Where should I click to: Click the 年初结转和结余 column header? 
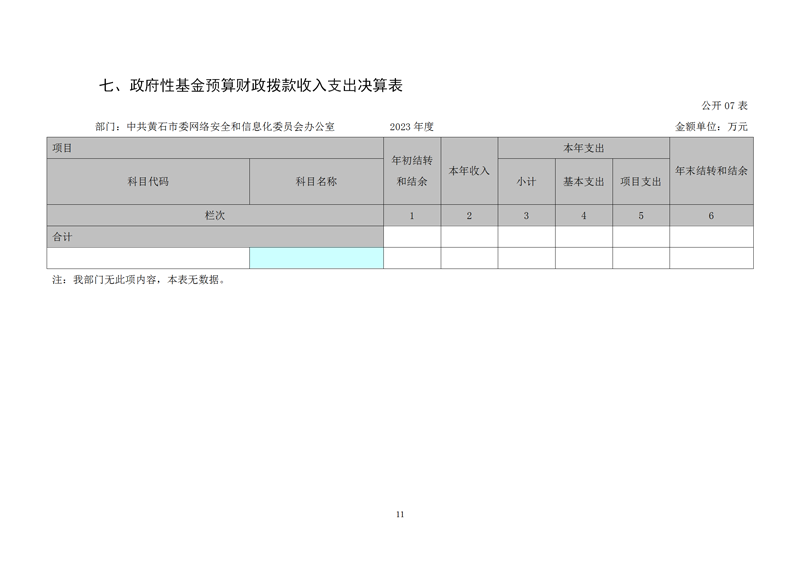(412, 171)
